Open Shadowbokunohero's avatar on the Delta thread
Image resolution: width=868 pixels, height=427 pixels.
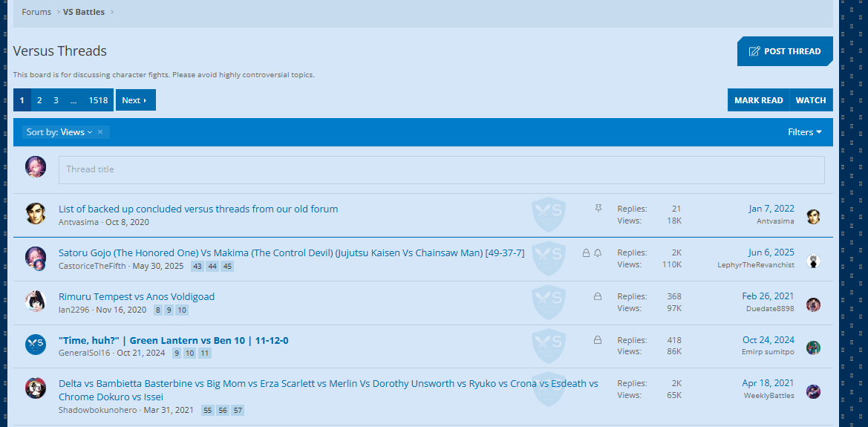[36, 388]
